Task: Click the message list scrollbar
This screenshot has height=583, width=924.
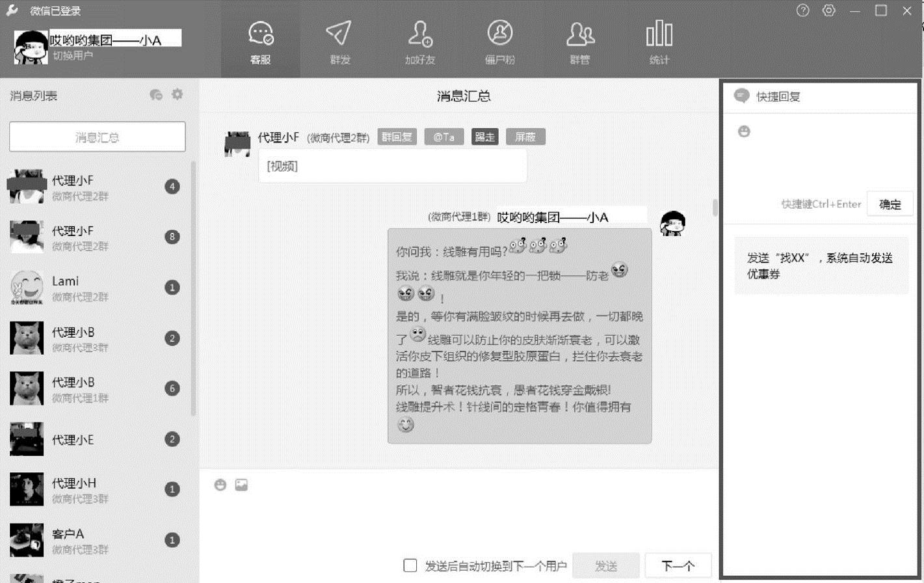Action: (x=194, y=288)
